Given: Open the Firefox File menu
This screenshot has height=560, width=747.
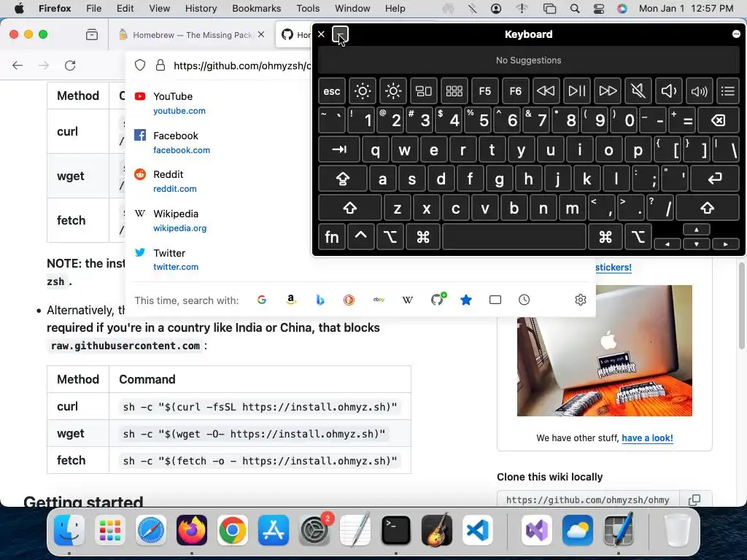Looking at the screenshot, I should tap(94, 9).
